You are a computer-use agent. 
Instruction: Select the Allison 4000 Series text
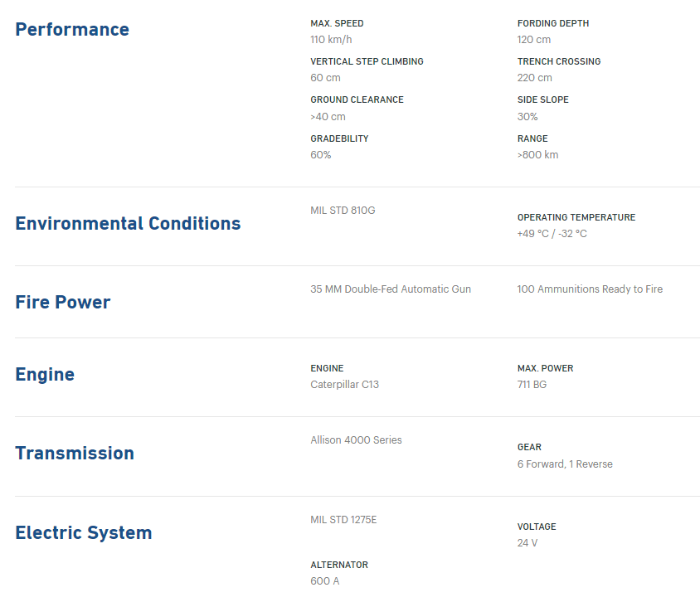[x=357, y=440]
